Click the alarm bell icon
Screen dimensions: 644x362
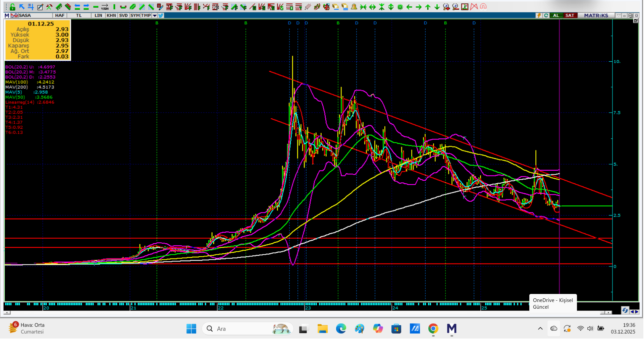[354, 7]
